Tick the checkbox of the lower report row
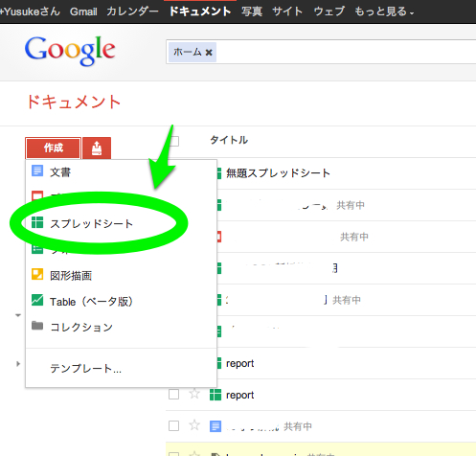 [x=173, y=395]
